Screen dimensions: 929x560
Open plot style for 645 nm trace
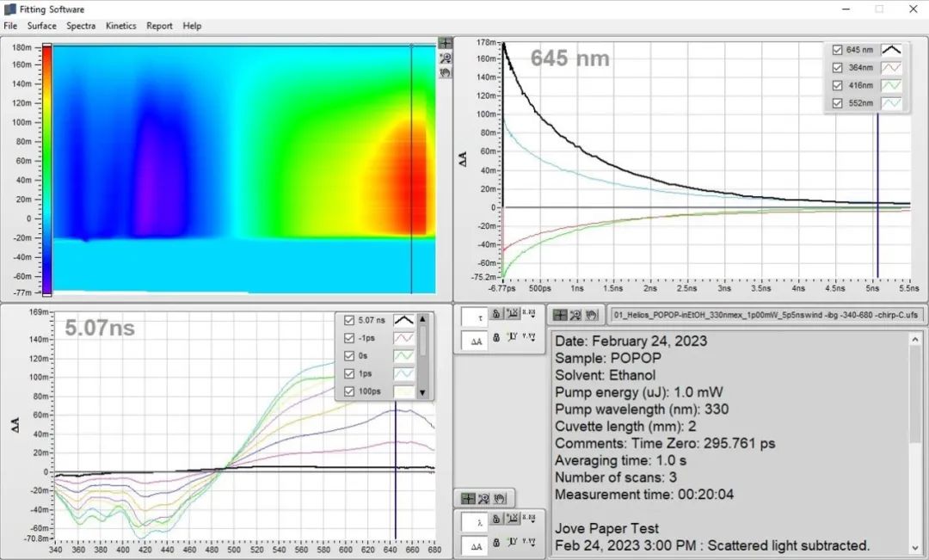(x=891, y=50)
